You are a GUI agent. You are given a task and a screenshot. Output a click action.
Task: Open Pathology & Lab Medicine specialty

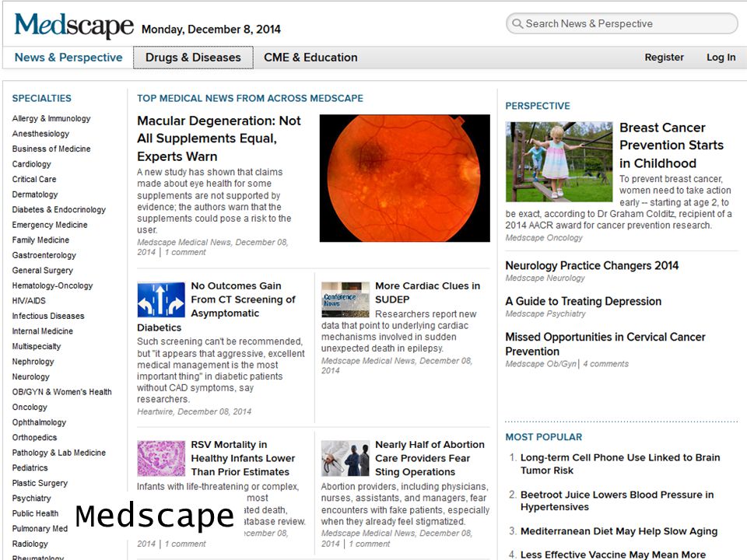point(59,453)
